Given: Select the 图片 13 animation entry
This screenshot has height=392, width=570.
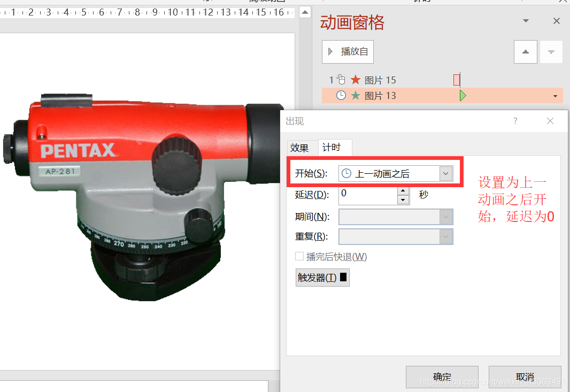Looking at the screenshot, I should point(442,96).
